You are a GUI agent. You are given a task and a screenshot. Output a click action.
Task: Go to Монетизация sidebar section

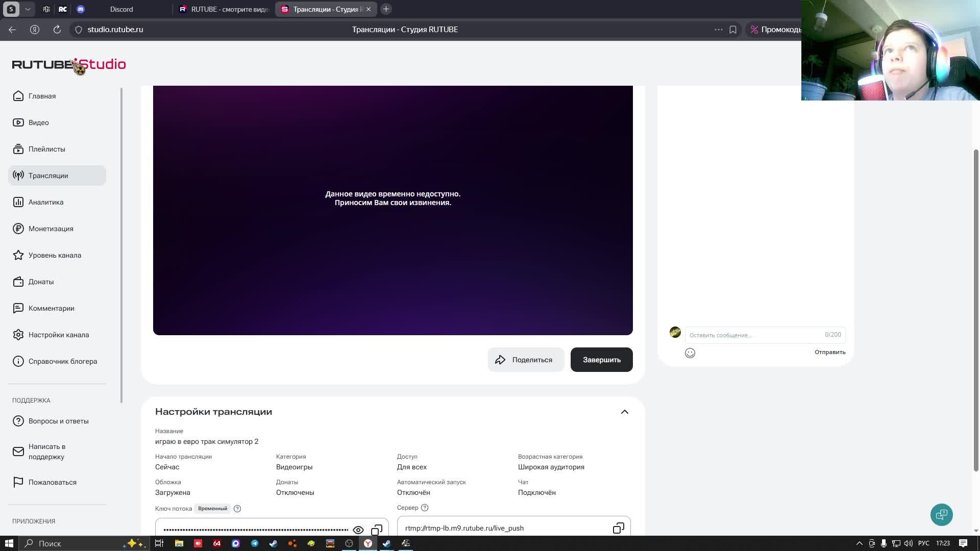coord(51,229)
